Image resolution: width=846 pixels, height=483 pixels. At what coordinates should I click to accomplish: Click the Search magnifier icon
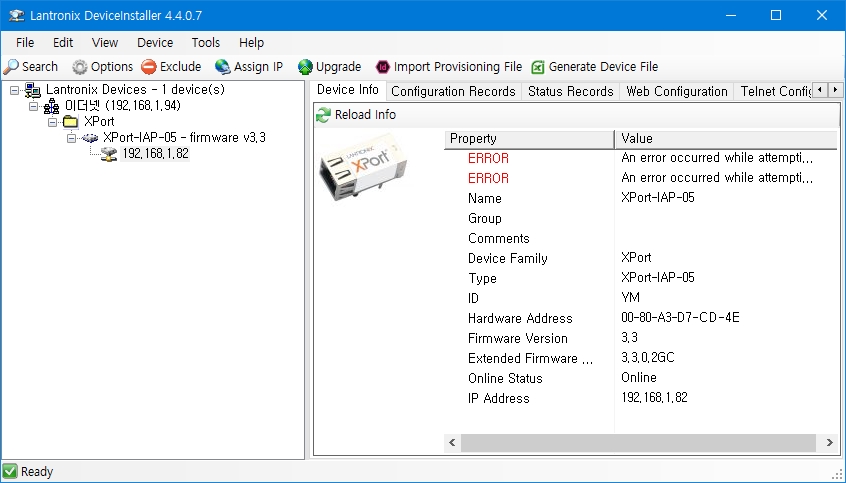pyautogui.click(x=11, y=67)
